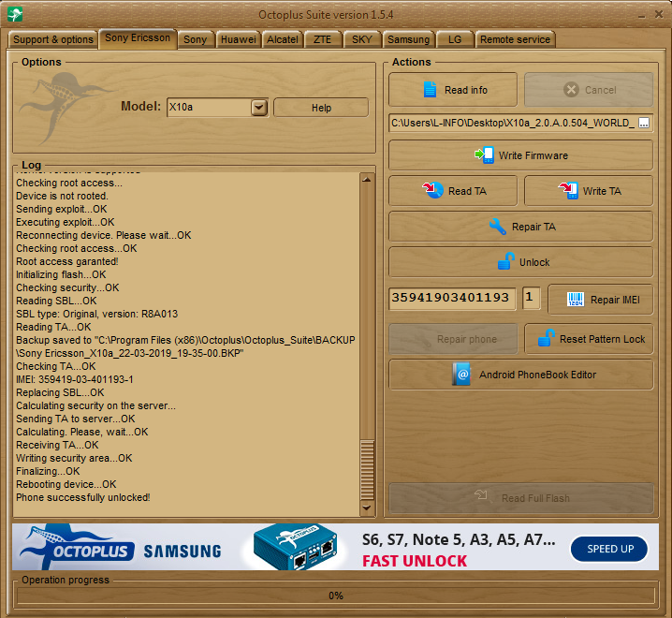Click the log line "Writing security area...OK"
This screenshot has width=672, height=618.
click(x=74, y=458)
